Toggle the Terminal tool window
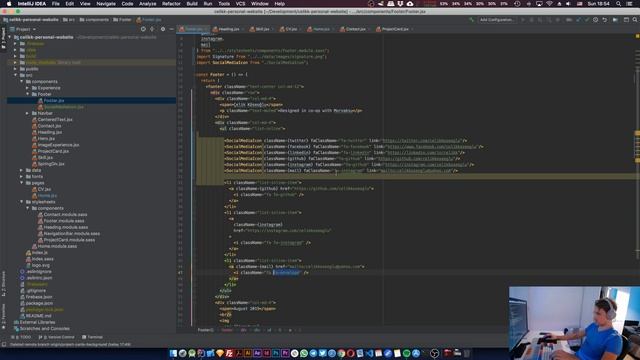The height and width of the screenshot is (360, 640). click(92, 337)
